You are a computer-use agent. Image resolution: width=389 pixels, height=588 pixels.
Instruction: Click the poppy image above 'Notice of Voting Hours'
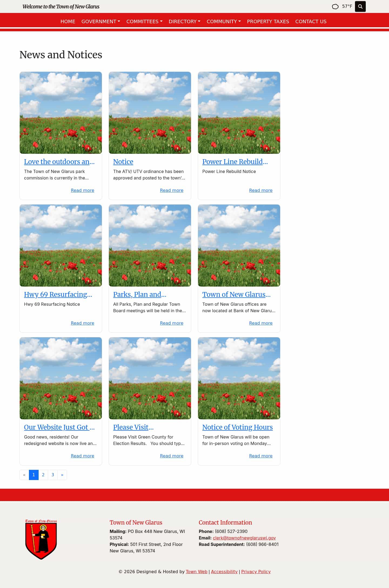click(x=239, y=378)
